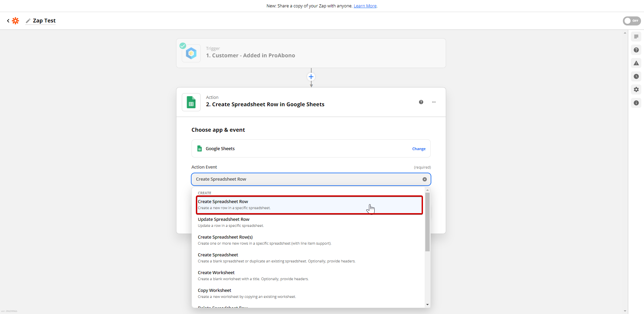Click the page scrollbar up arrow

tap(625, 33)
